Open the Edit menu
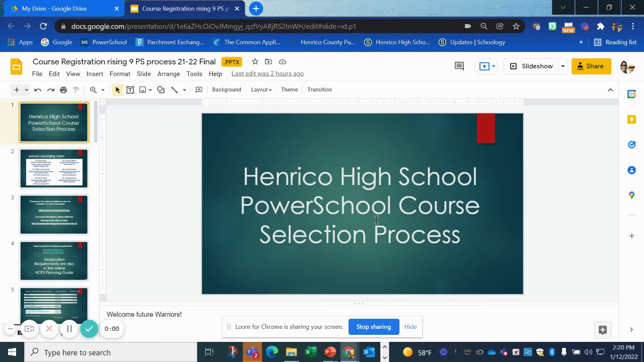Screen dimensions: 644x362 pos(54,74)
